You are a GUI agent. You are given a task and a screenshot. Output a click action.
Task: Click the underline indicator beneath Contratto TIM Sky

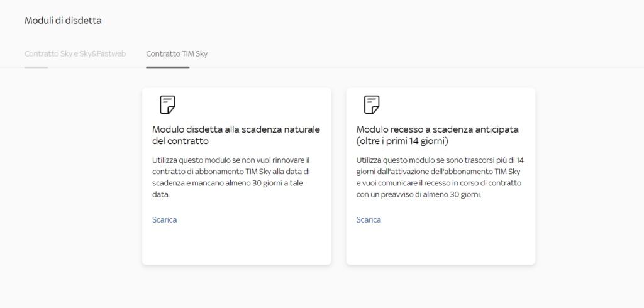pyautogui.click(x=167, y=67)
